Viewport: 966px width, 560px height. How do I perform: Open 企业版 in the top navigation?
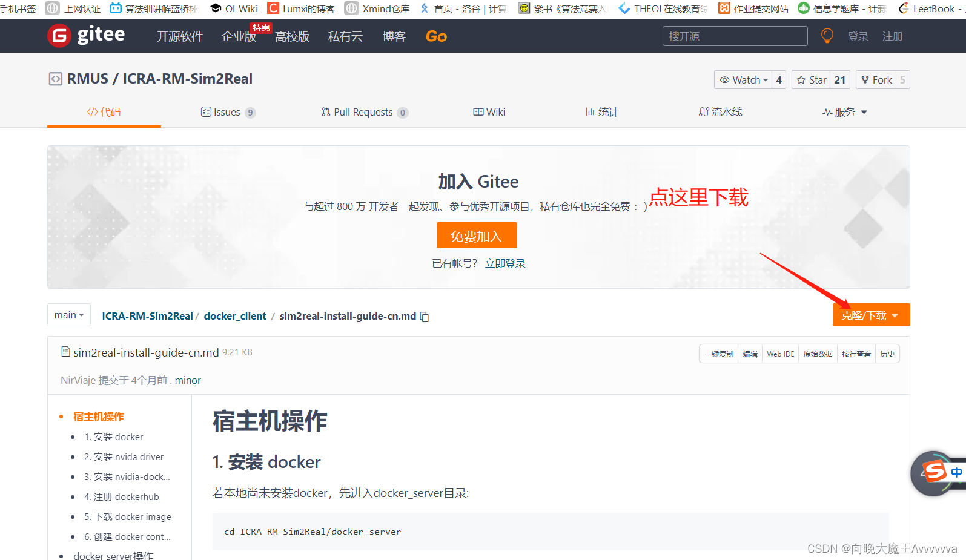tap(239, 36)
